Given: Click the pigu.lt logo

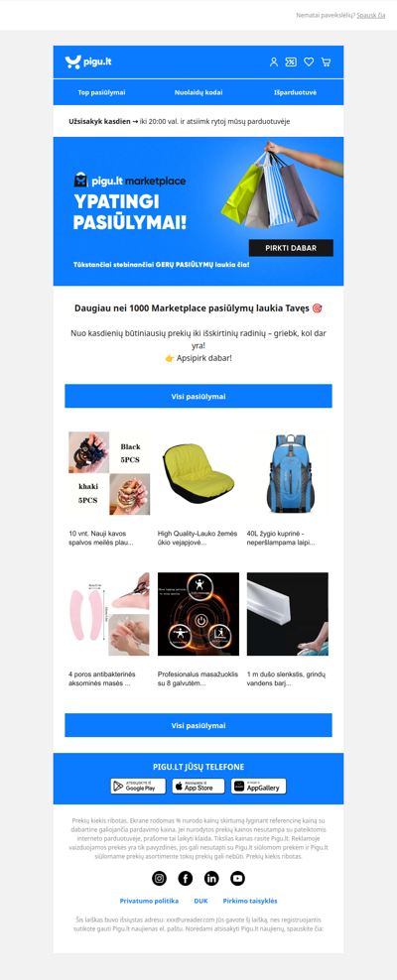Looking at the screenshot, I should [88, 61].
